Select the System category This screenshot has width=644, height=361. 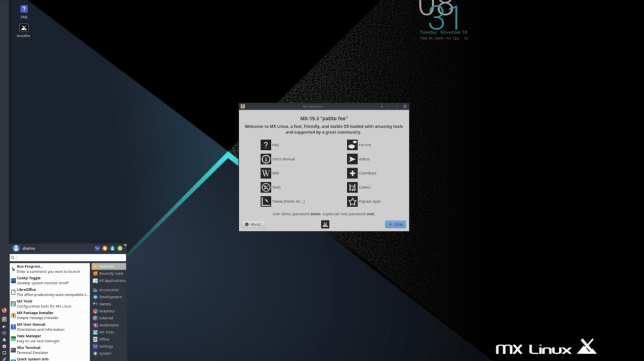pos(109,353)
